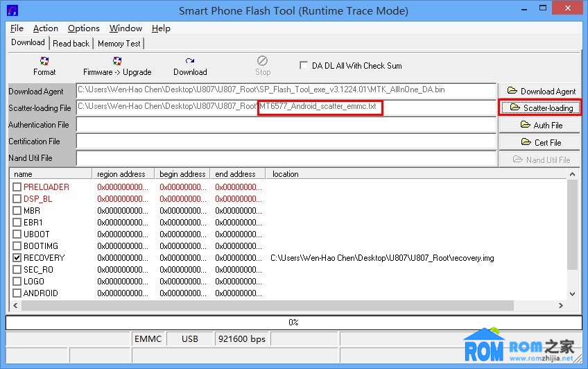Tick the ANDROID partition checkbox
Viewport: 588px width, 369px height.
click(x=17, y=293)
